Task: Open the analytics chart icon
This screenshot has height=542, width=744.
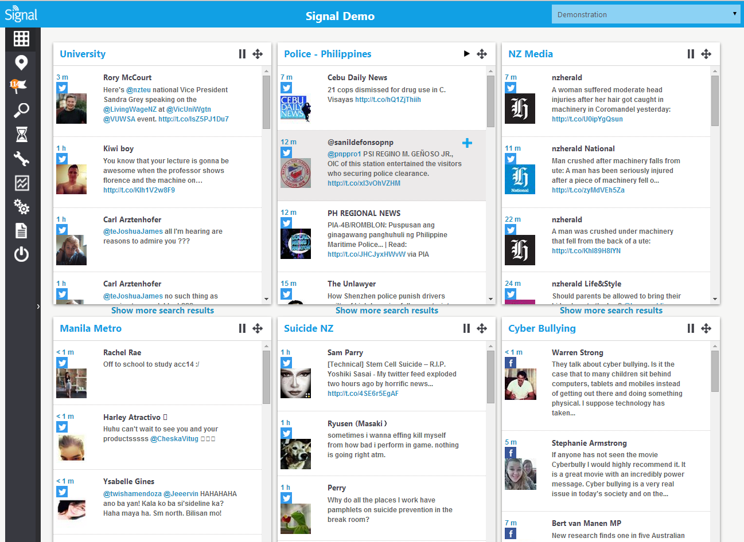Action: click(x=21, y=183)
